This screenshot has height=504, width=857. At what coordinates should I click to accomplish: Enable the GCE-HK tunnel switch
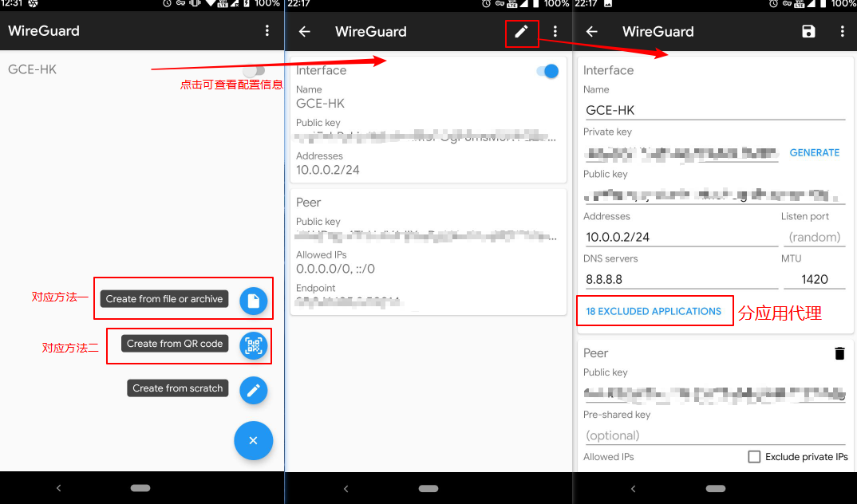[x=255, y=70]
